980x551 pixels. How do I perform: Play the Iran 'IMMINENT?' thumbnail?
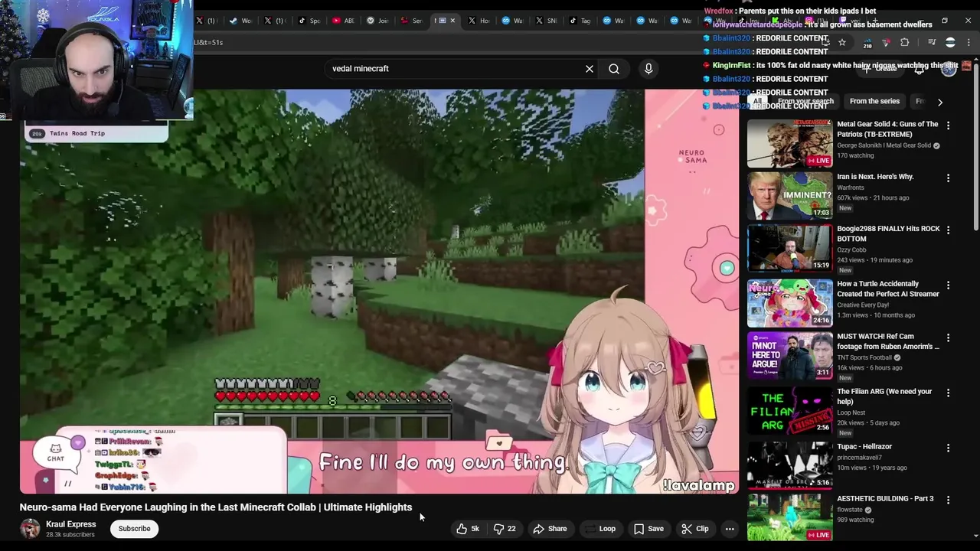click(x=789, y=196)
